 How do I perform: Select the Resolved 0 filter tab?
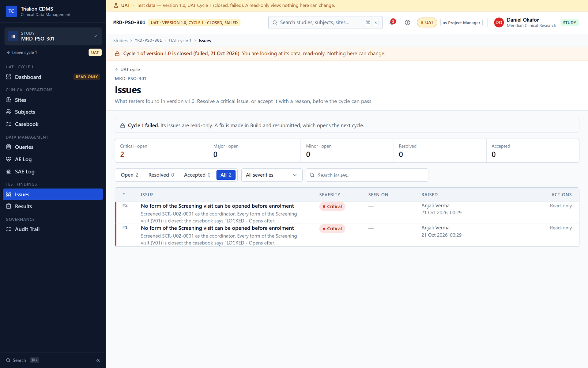[161, 175]
